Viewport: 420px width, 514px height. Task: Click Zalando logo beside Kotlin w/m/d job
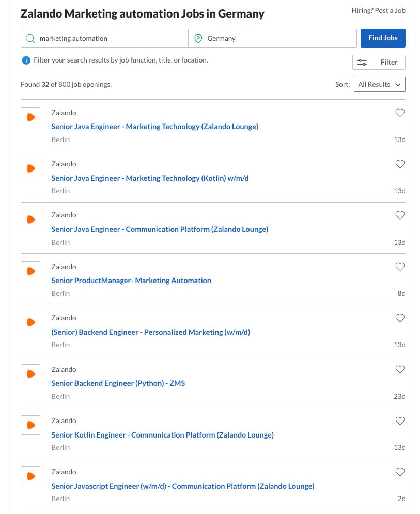pos(30,168)
